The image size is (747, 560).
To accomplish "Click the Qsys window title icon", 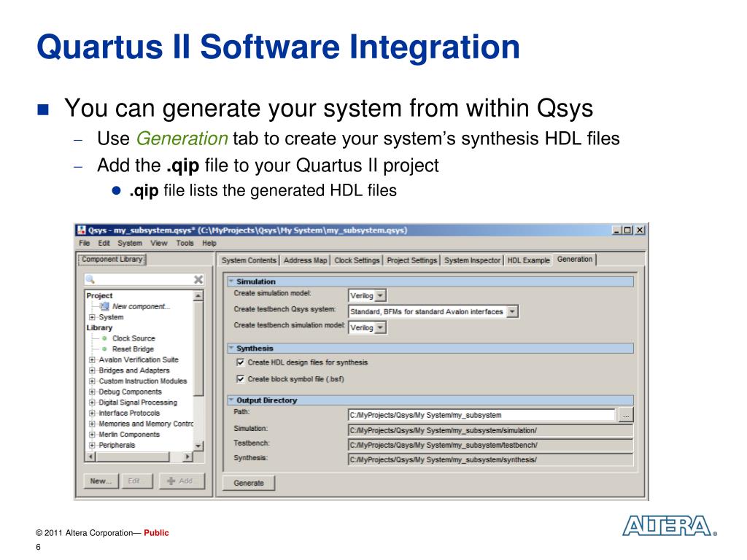I will 82,230.
